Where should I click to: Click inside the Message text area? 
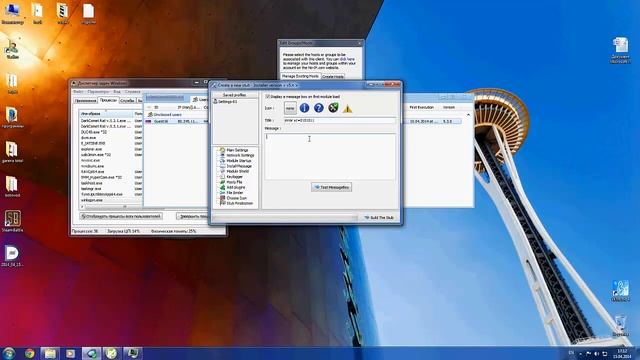[x=330, y=156]
